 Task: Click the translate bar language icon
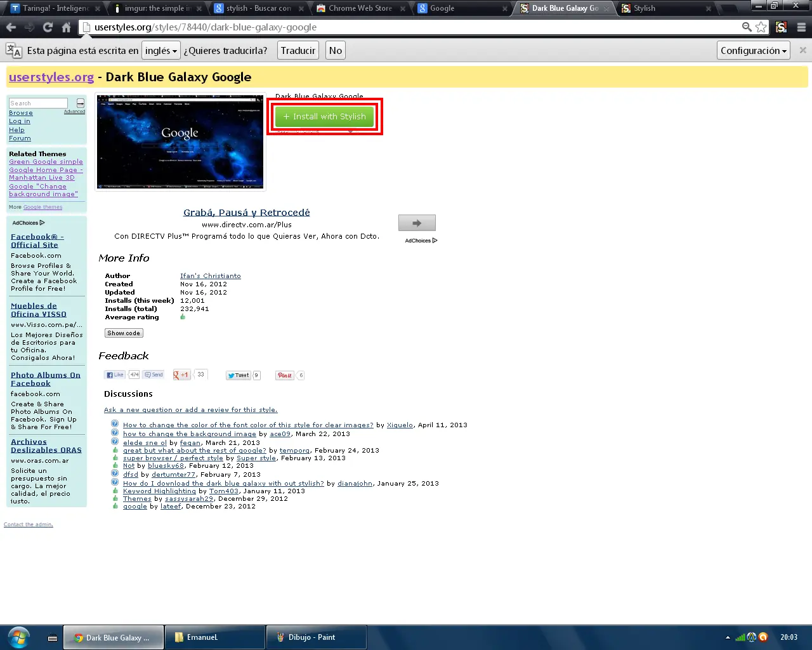click(14, 50)
